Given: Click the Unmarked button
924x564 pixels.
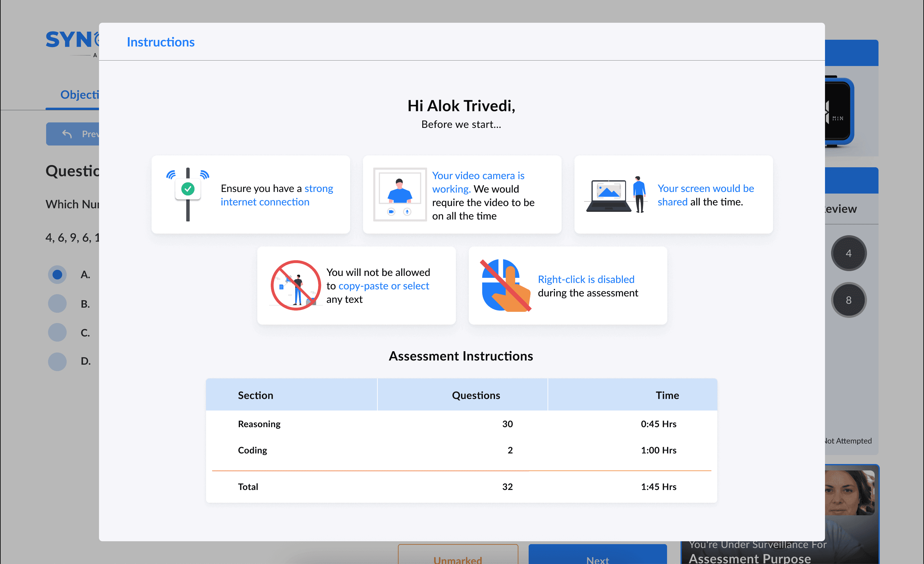Looking at the screenshot, I should 458,557.
